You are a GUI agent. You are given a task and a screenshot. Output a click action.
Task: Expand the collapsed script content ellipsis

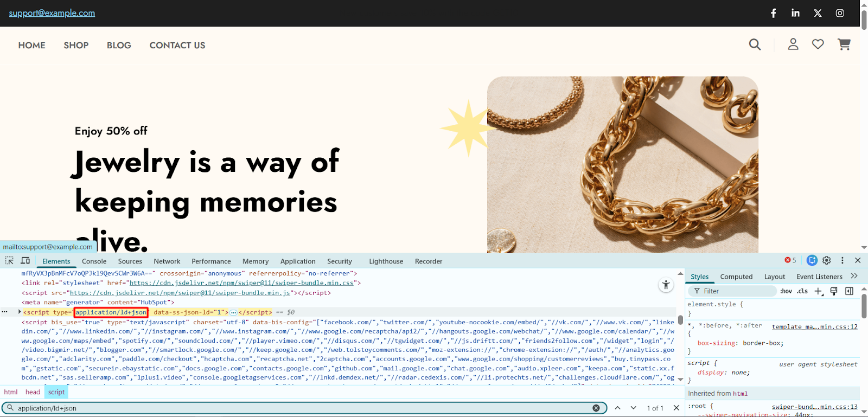[233, 312]
